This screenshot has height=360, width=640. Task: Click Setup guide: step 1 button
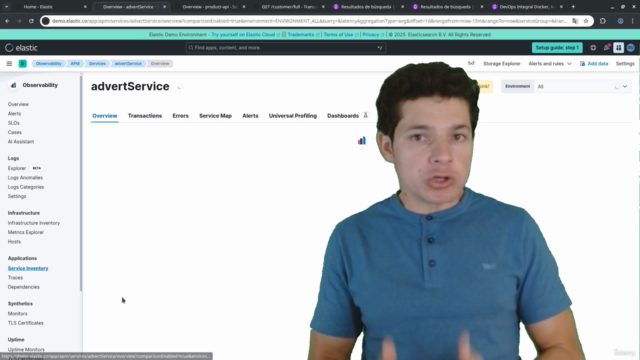point(557,48)
